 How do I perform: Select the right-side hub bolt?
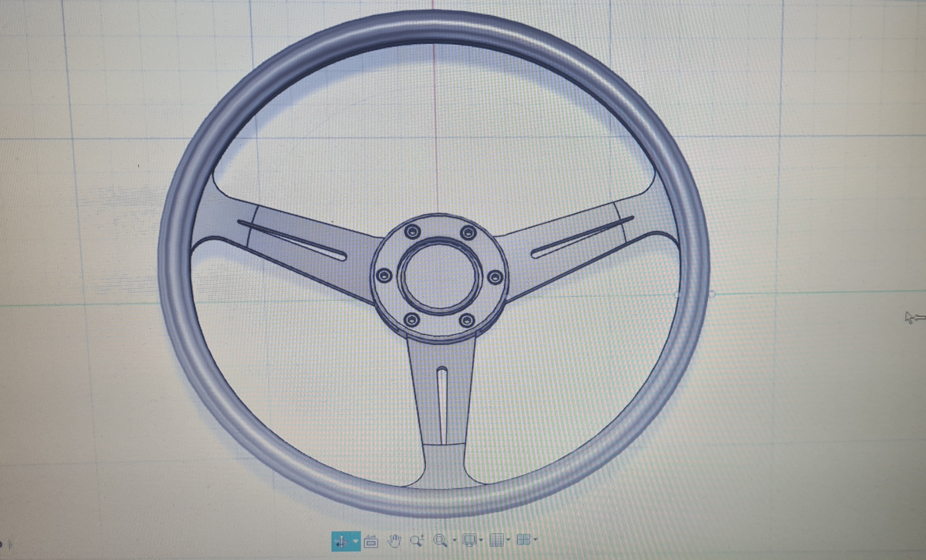[x=495, y=277]
